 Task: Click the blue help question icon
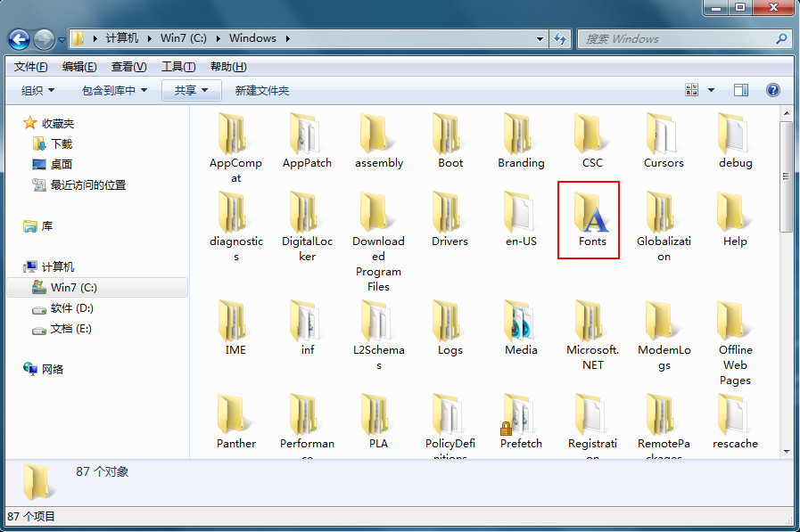tap(773, 90)
